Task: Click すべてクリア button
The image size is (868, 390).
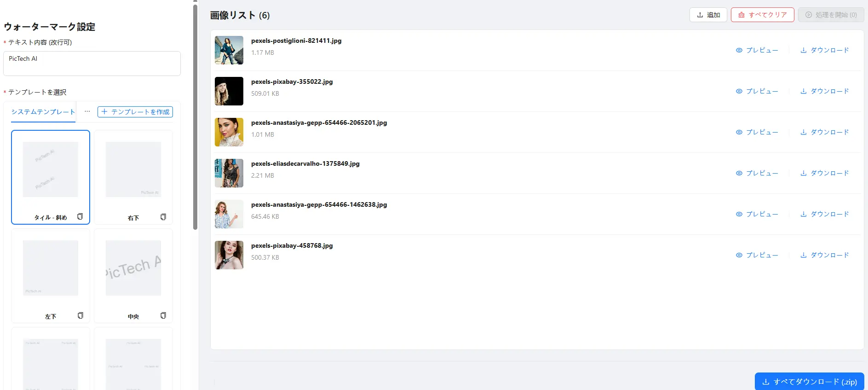Action: pyautogui.click(x=763, y=15)
